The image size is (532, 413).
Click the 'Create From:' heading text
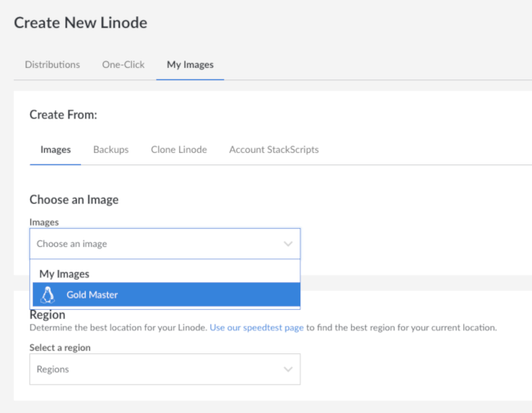(x=63, y=114)
